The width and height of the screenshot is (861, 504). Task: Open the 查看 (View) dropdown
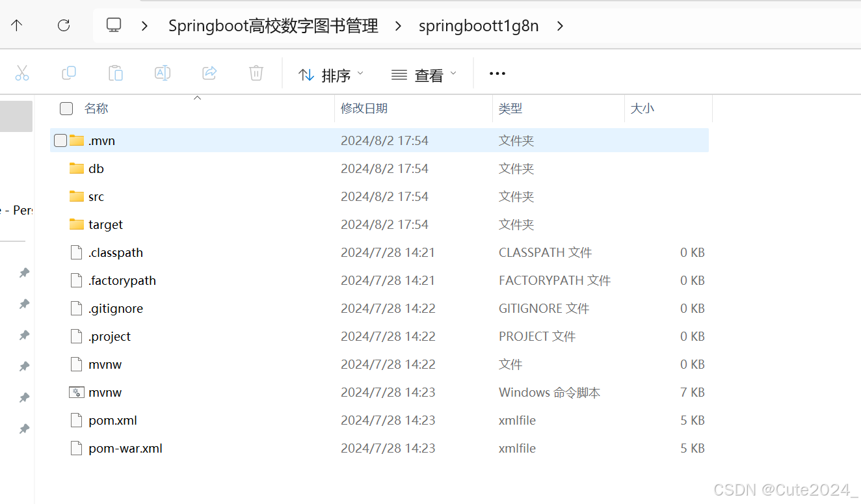pos(423,73)
